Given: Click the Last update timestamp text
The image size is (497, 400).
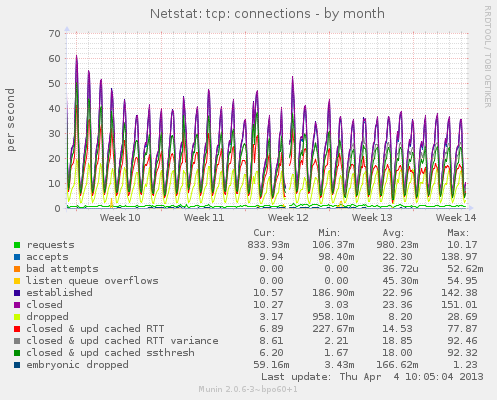Looking at the screenshot, I should point(372,377).
